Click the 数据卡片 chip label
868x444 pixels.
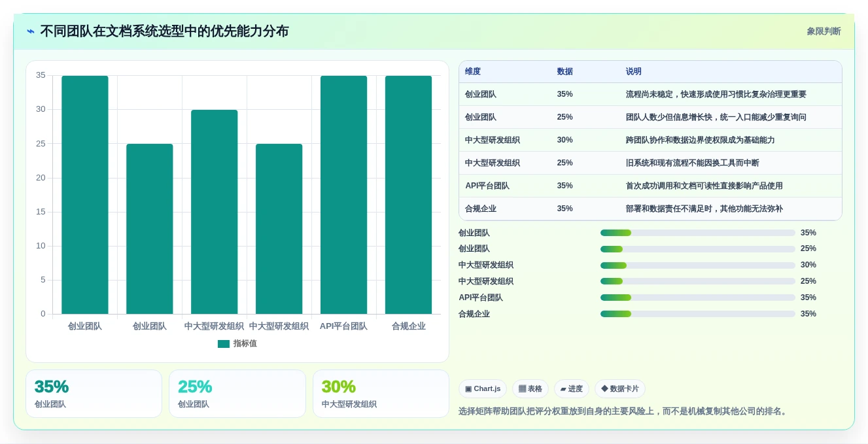tap(625, 389)
